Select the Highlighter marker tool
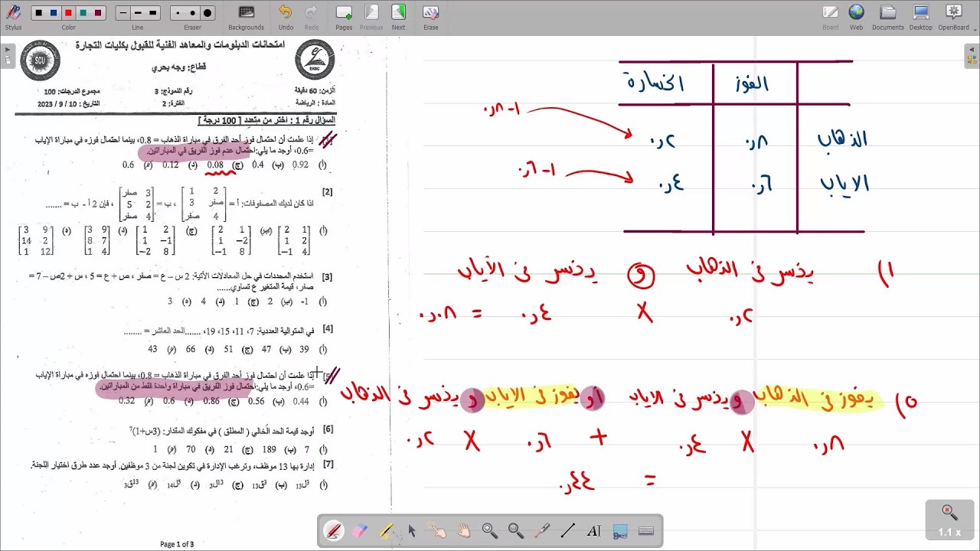Image resolution: width=980 pixels, height=551 pixels. (x=386, y=531)
